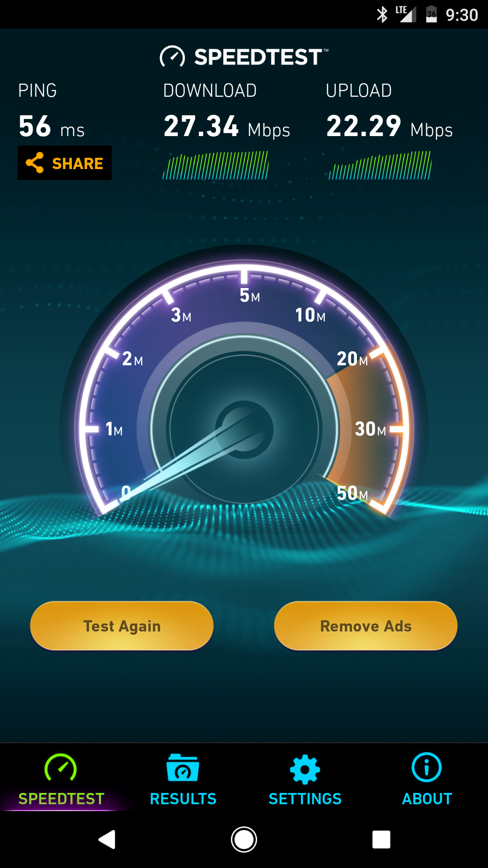Tap the Android home circle button
Image resolution: width=488 pixels, height=868 pixels.
(244, 840)
